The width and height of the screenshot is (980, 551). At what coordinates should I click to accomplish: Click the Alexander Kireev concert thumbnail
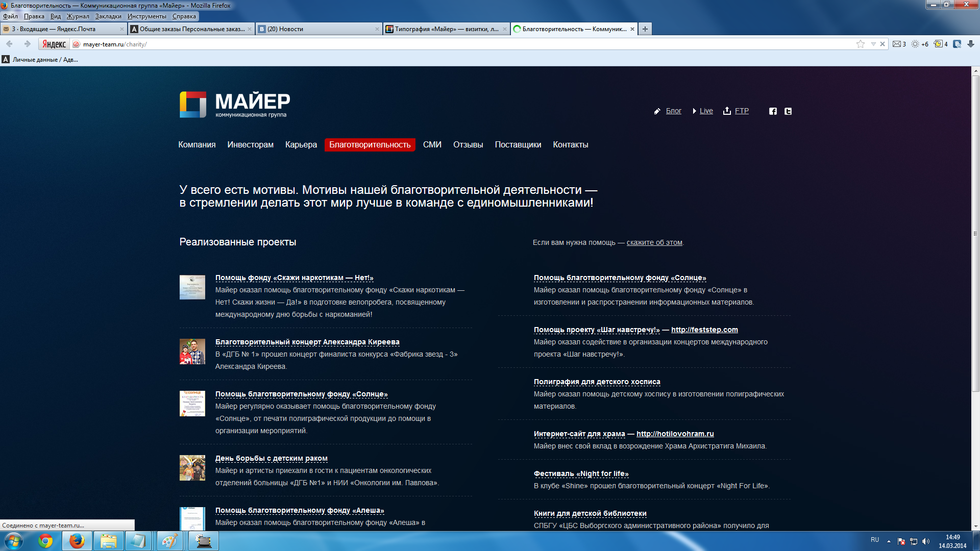pos(192,352)
